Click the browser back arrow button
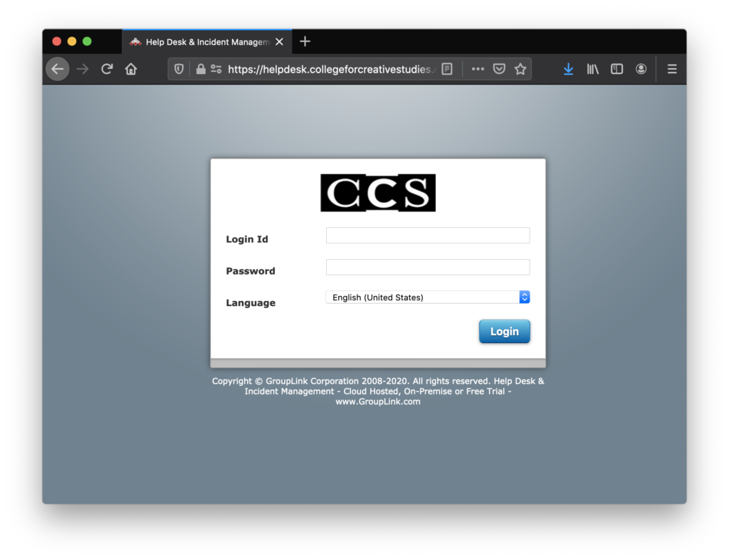Image resolution: width=729 pixels, height=560 pixels. [x=58, y=69]
